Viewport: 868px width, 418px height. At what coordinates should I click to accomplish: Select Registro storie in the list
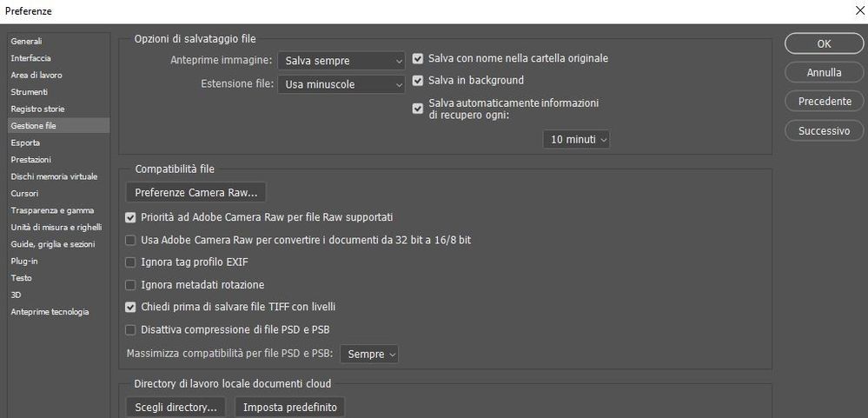pyautogui.click(x=58, y=109)
